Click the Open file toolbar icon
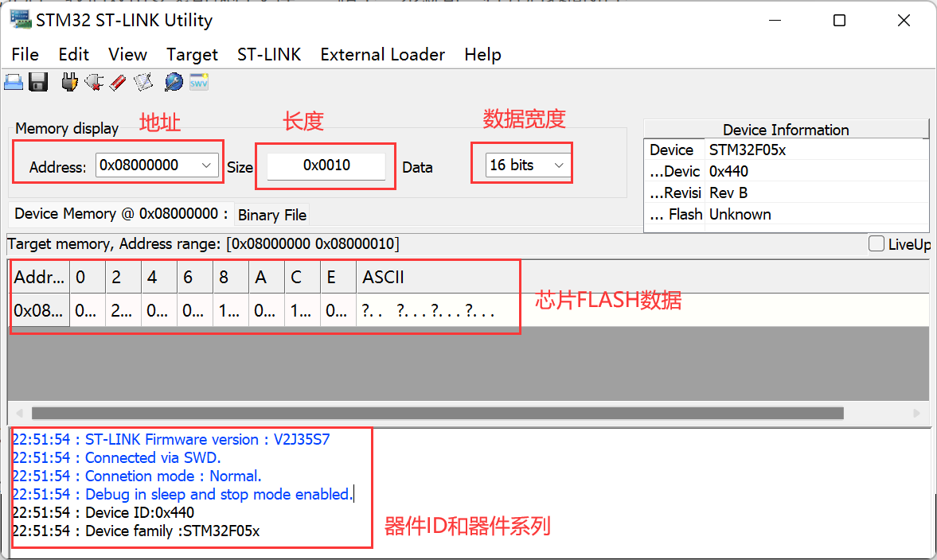 point(14,82)
